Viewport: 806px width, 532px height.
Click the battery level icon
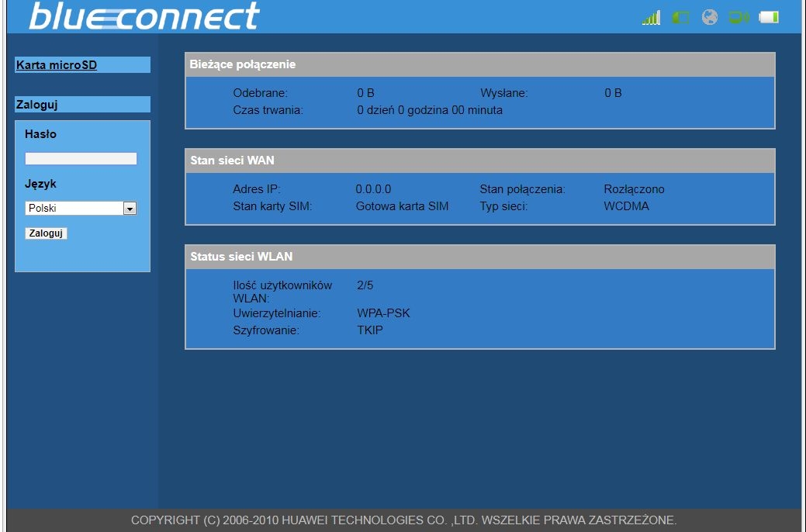click(769, 18)
